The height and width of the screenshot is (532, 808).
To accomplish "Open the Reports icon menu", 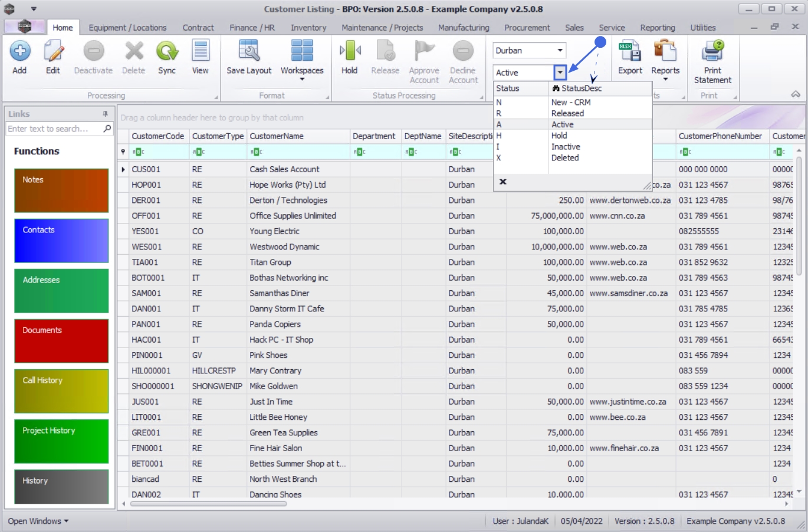I will pyautogui.click(x=665, y=51).
